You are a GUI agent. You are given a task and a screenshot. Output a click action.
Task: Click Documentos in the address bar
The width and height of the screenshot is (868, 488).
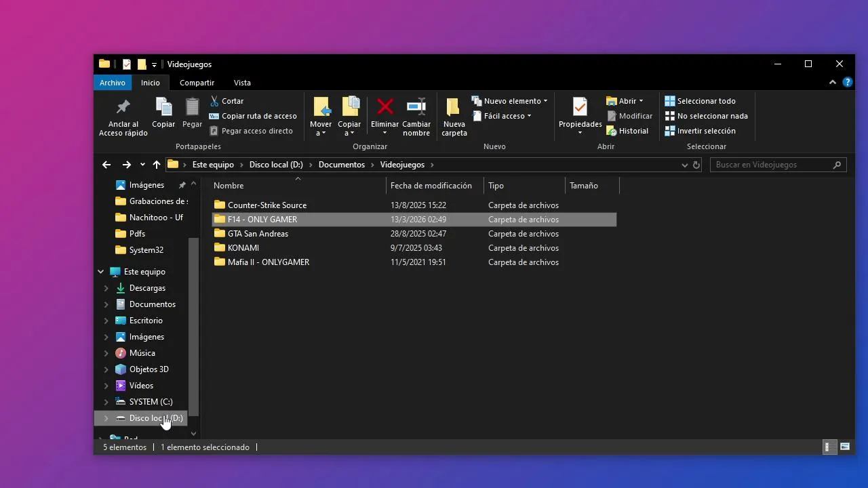342,165
